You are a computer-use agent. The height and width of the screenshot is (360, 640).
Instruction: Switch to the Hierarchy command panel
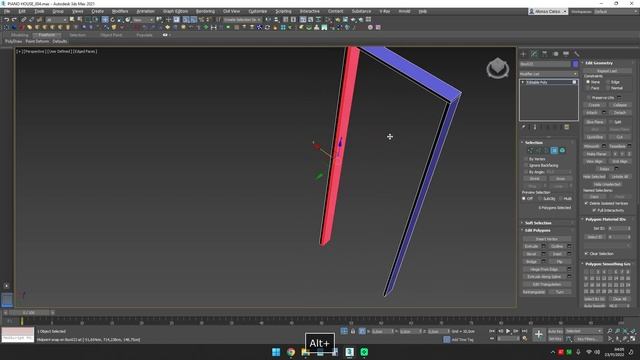(x=544, y=54)
